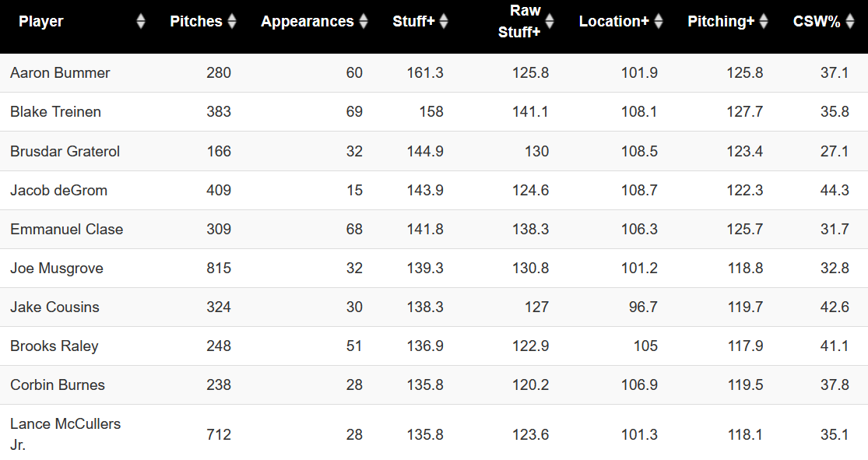868x460 pixels.
Task: Select the Aaron Bummer player name
Action: (60, 73)
